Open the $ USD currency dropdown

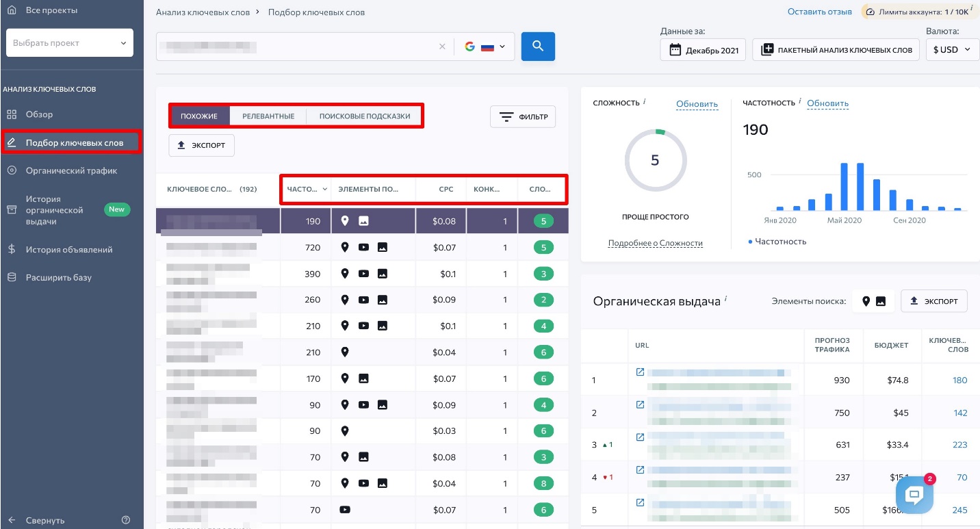click(951, 50)
